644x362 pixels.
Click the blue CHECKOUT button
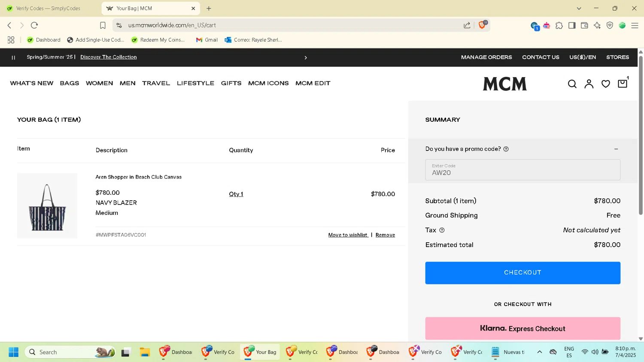[522, 273]
